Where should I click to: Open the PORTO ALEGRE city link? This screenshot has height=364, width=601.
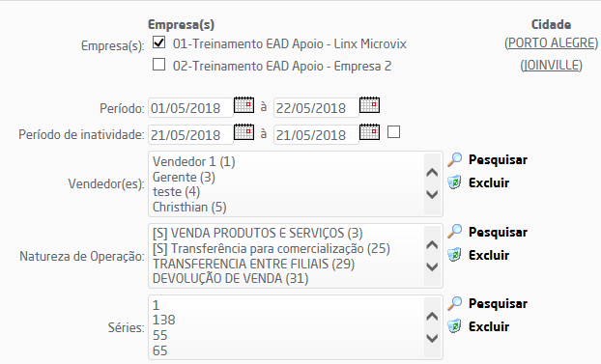pyautogui.click(x=551, y=42)
